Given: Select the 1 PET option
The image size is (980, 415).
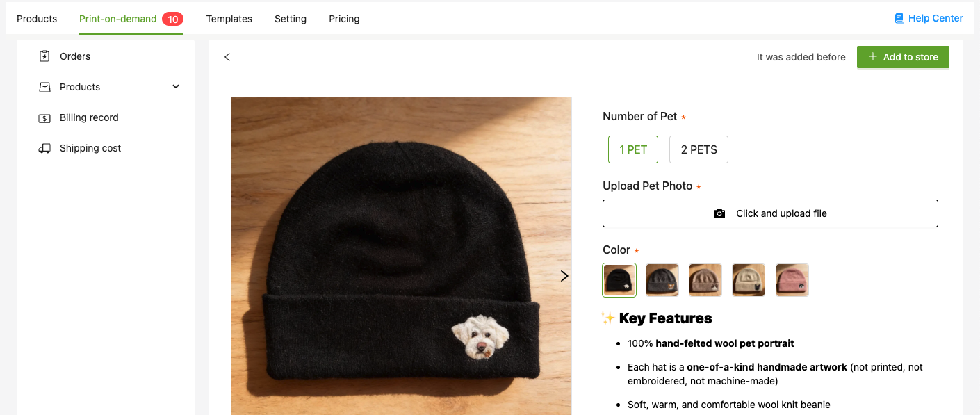Looking at the screenshot, I should point(632,149).
